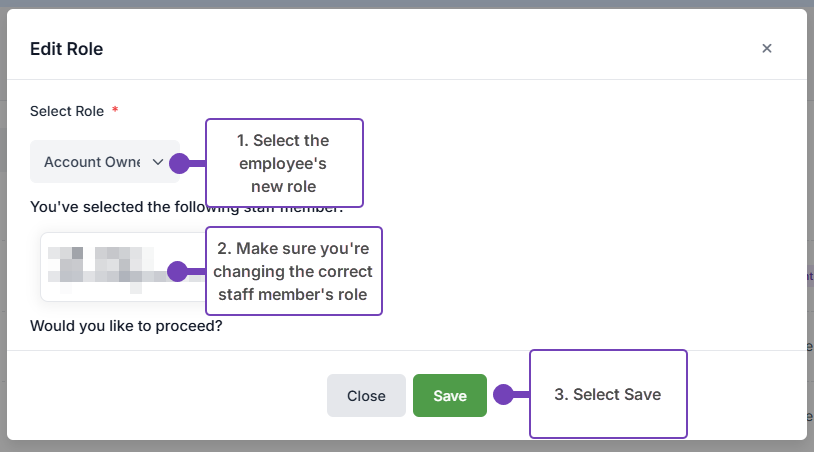Click the chevron arrow in role selector
Viewport: 814px width, 452px height.
(x=157, y=161)
